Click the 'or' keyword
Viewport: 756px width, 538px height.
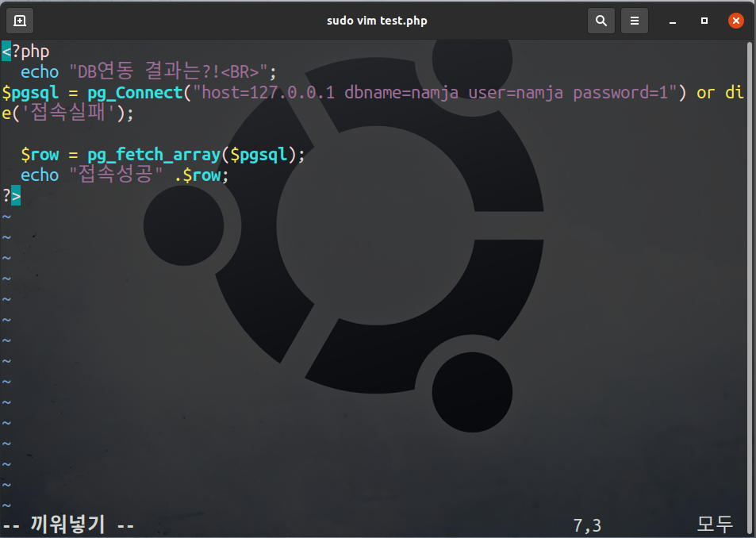[706, 93]
